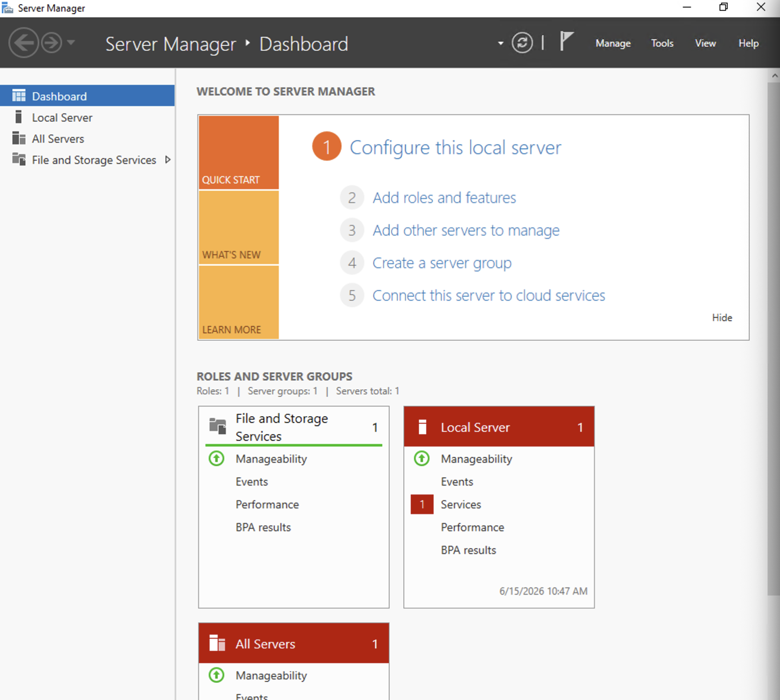Image resolution: width=780 pixels, height=700 pixels.
Task: Select Local Server in the navigation pane
Action: [x=88, y=118]
